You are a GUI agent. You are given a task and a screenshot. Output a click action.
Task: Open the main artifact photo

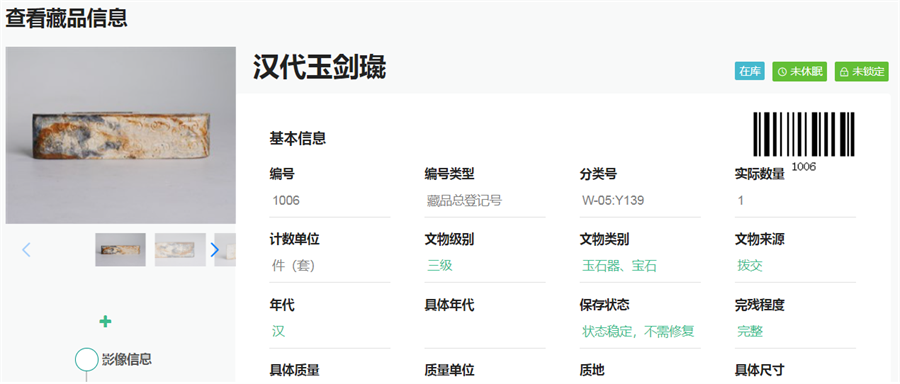121,135
